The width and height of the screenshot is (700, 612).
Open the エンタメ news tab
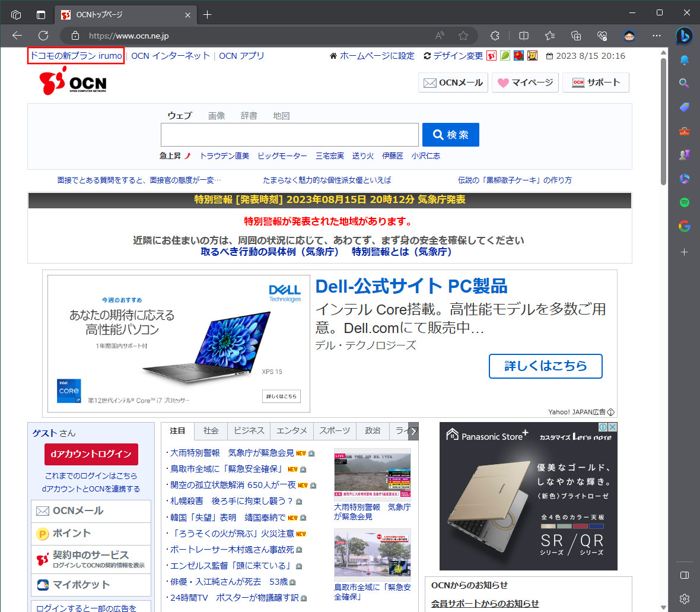point(291,431)
